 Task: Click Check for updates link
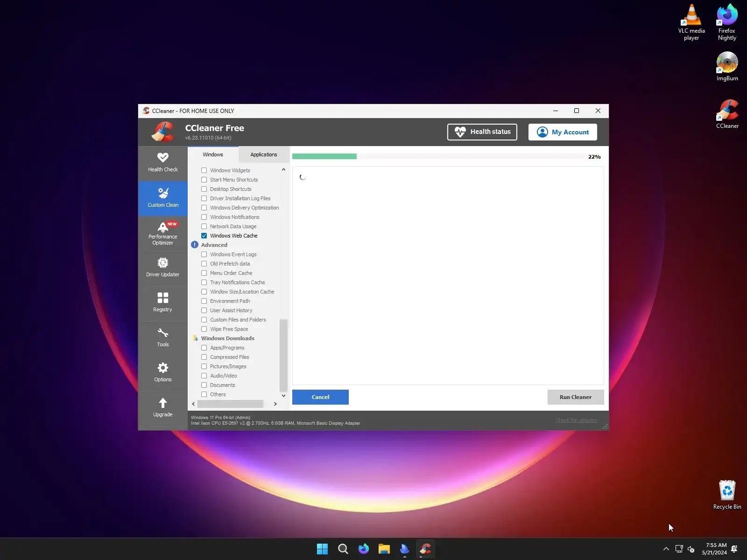(x=576, y=420)
